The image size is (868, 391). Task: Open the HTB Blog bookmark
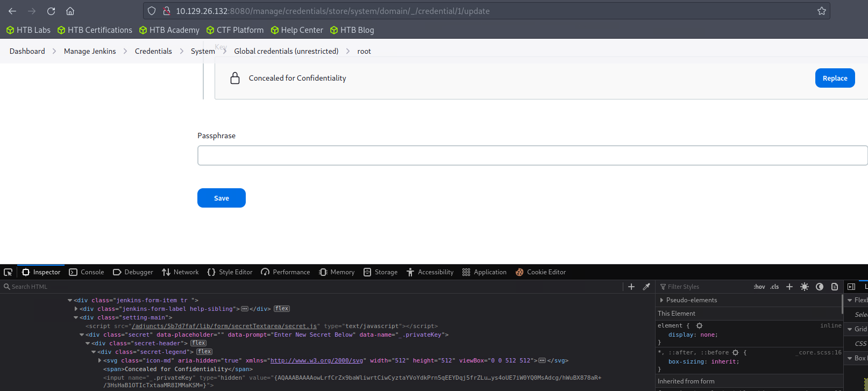point(352,30)
